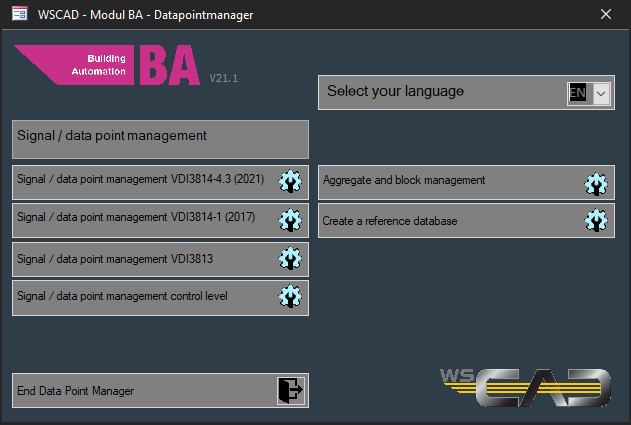
Task: Click gear icon for VDI3814-4.3 (2021) management
Action: pos(290,181)
